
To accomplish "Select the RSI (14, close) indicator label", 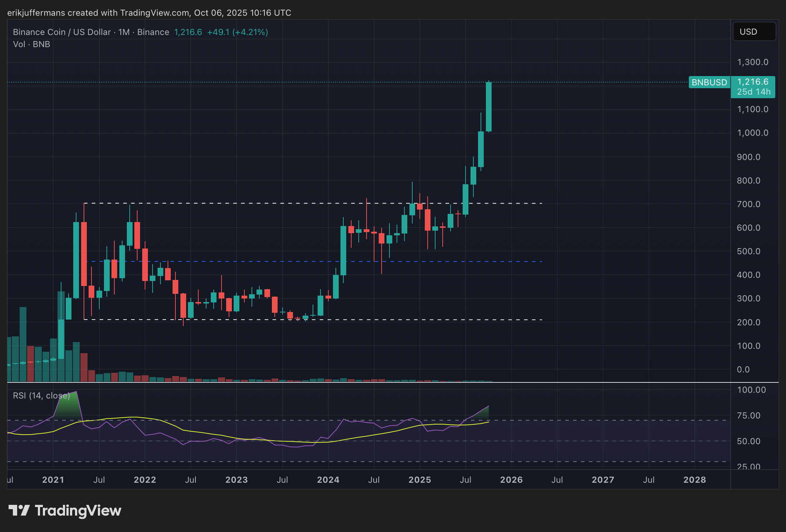I will click(x=41, y=396).
